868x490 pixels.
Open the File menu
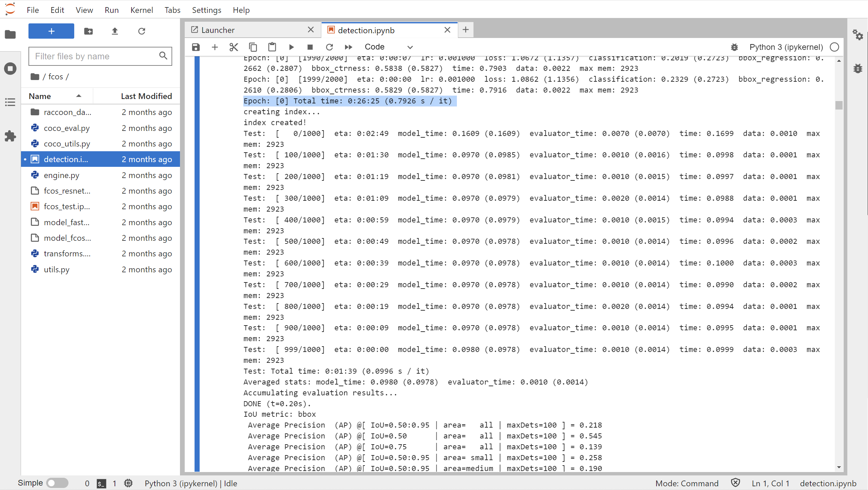click(x=33, y=10)
